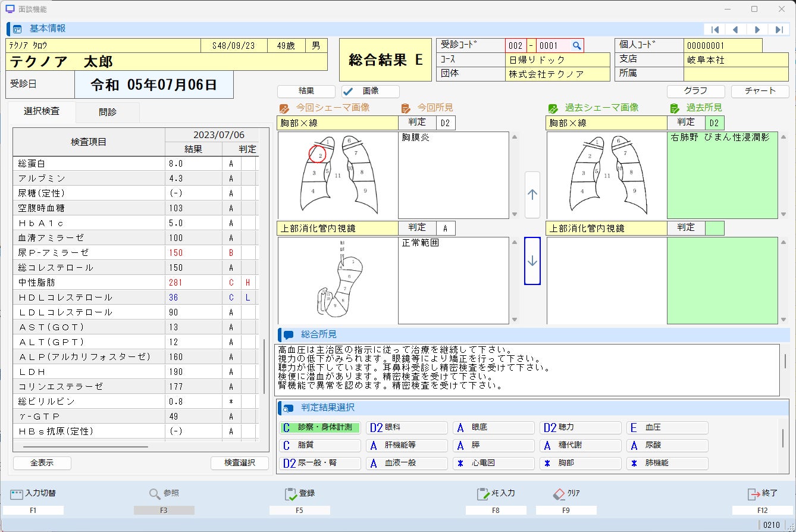This screenshot has height=532, width=796.
Task: Select the 血液一般 judgment category
Action: coord(407,463)
